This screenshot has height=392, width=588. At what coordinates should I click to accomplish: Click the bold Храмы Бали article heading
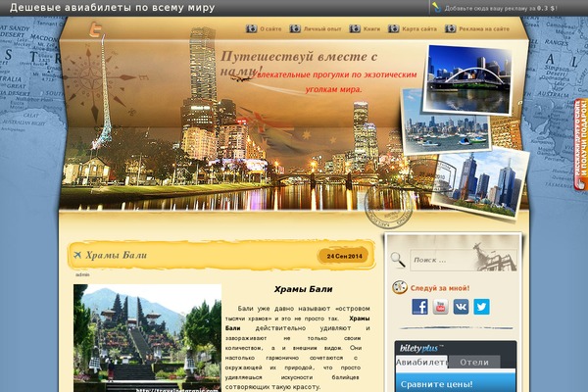303,289
